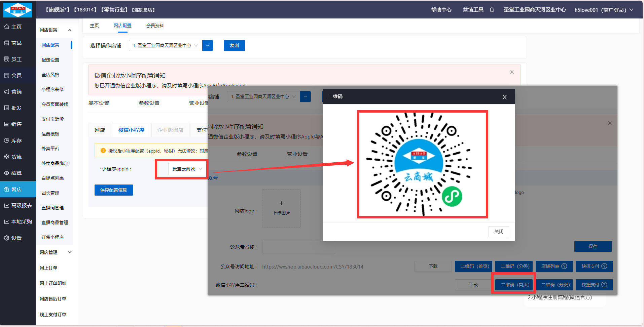Viewport: 644px width, 327px height.
Task: Open the 爱宝云商城 appId dropdown
Action: coord(187,169)
